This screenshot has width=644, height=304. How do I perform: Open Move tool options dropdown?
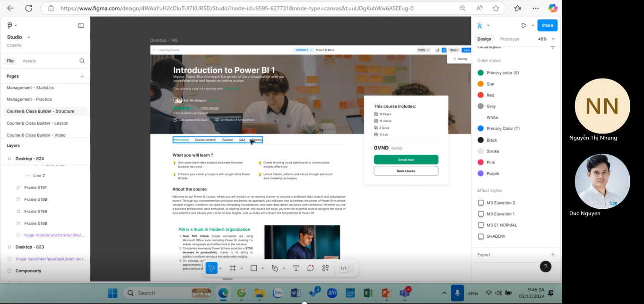point(220,268)
